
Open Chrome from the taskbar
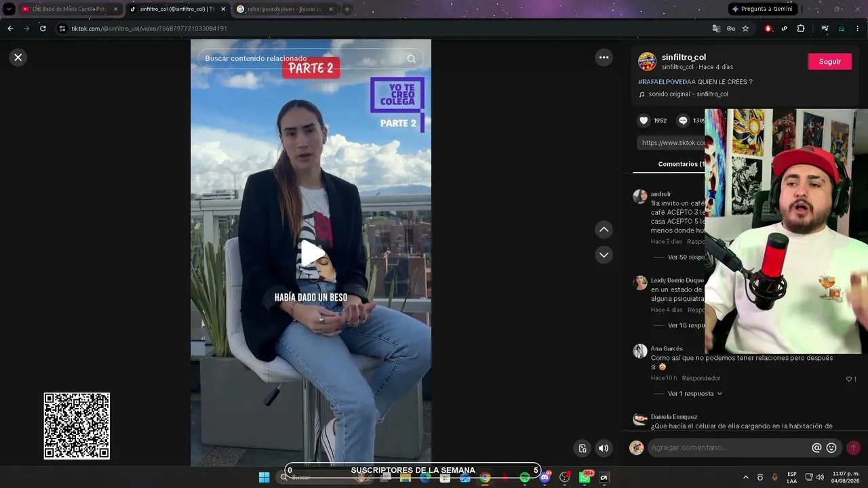485,477
